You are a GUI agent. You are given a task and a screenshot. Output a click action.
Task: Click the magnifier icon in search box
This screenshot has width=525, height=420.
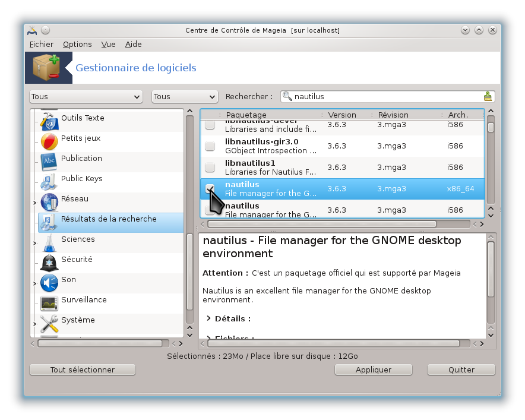[x=287, y=96]
